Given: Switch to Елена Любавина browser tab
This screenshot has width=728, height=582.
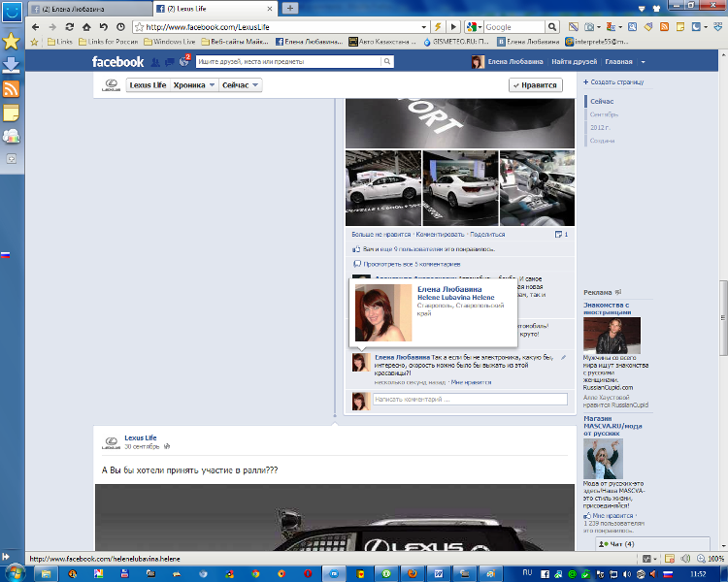Looking at the screenshot, I should [89, 9].
